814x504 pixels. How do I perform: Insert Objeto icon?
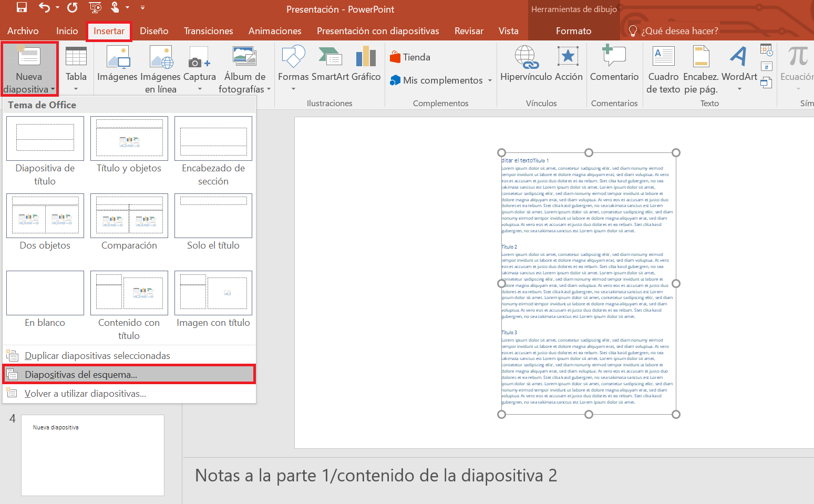coord(766,83)
